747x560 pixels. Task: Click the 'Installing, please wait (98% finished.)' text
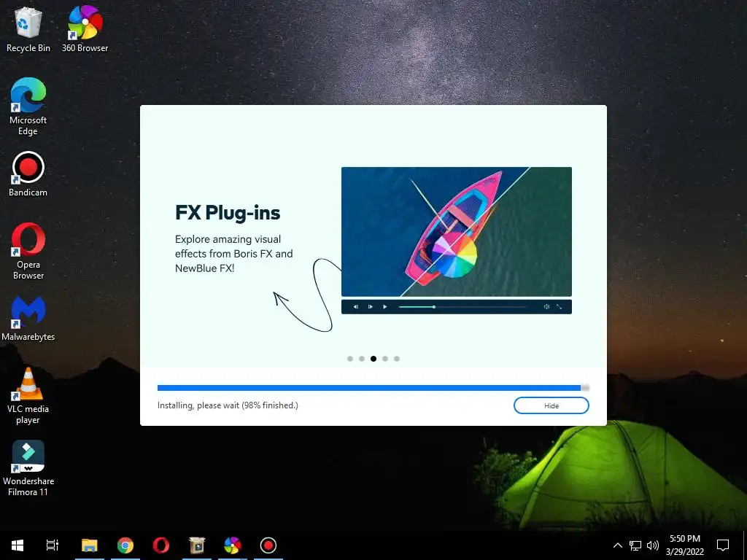tap(228, 405)
